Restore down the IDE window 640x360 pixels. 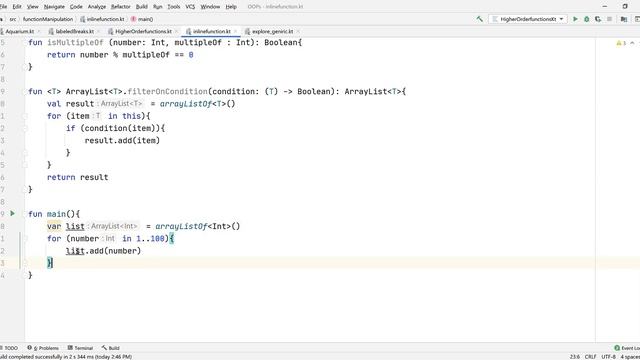625,7
